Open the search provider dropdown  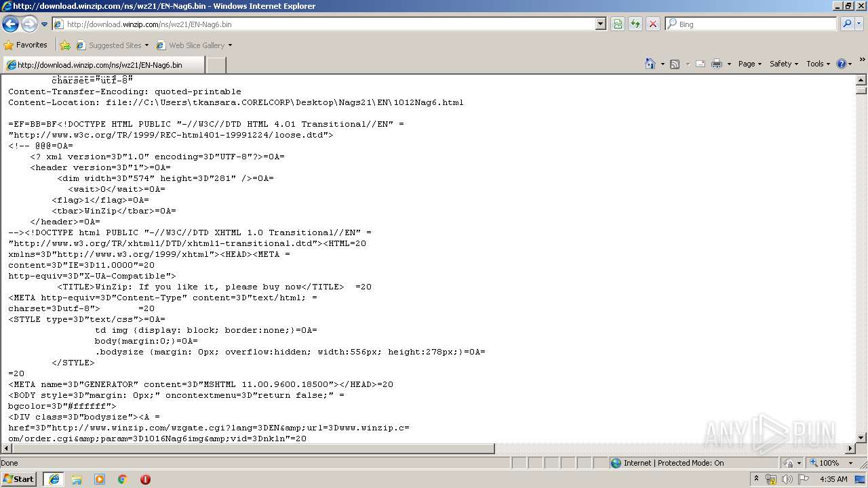(860, 24)
